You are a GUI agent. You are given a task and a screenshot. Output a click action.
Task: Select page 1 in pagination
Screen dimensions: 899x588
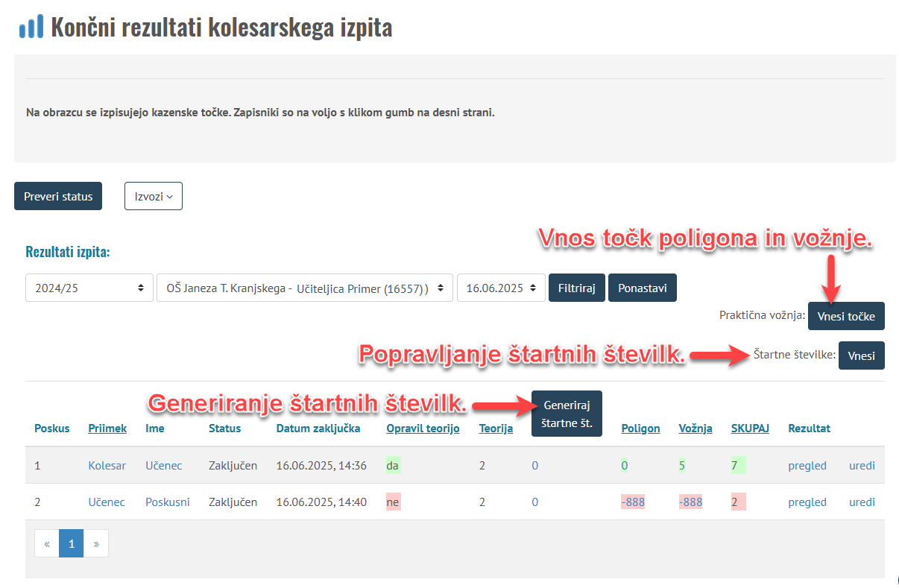coord(72,544)
